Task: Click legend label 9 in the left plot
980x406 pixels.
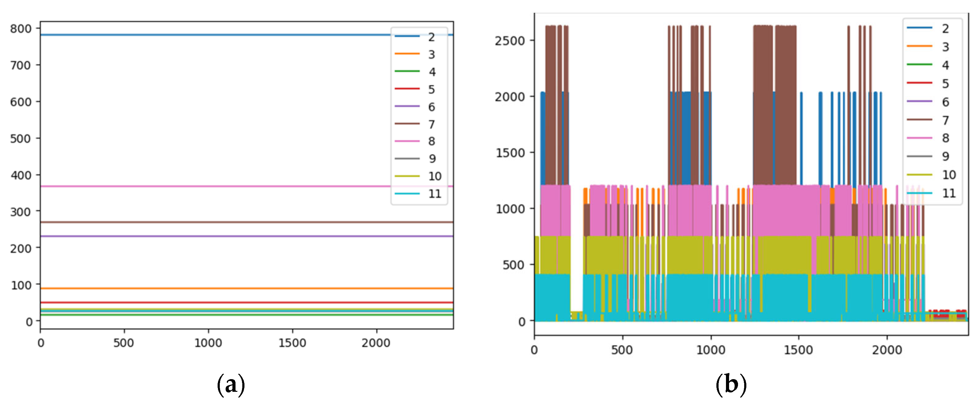Action: pos(432,158)
